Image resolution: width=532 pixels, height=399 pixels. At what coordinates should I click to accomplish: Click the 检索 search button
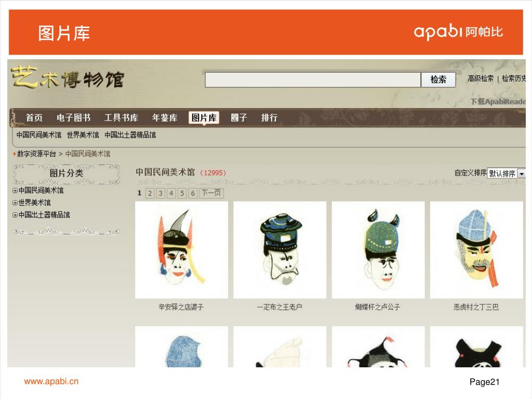coord(438,79)
